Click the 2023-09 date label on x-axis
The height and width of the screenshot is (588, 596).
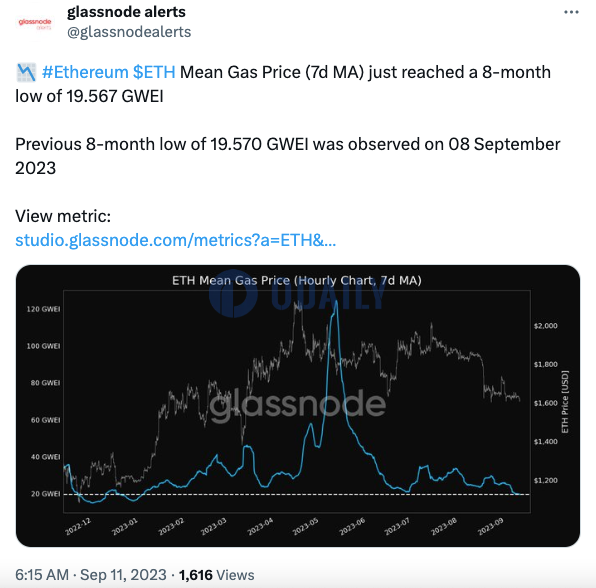pyautogui.click(x=490, y=527)
